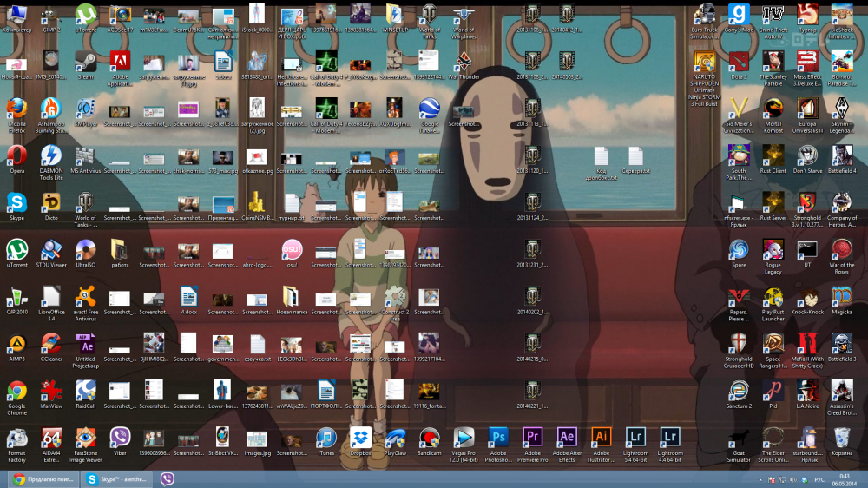868x488 pixels.
Task: Select the AIMP3 player icon
Action: [x=16, y=348]
